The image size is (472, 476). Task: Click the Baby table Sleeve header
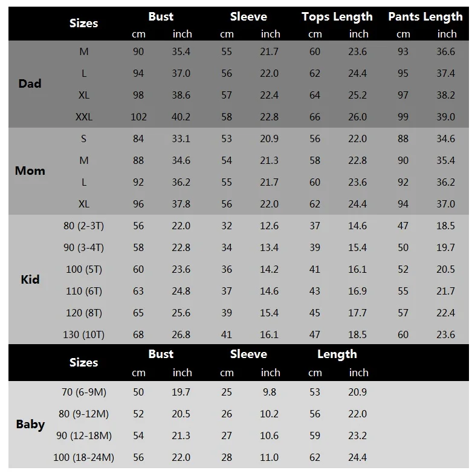(x=248, y=354)
